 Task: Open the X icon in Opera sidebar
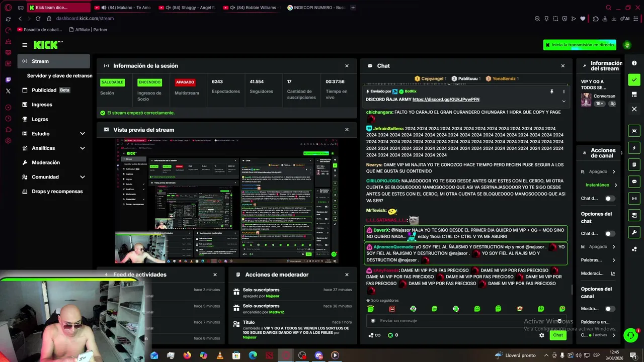[x=8, y=91]
